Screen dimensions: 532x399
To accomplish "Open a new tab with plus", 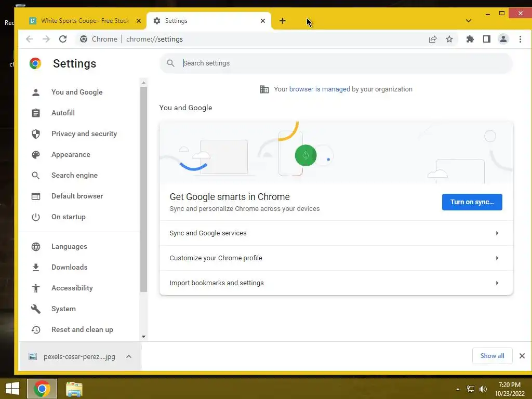I will tap(282, 21).
